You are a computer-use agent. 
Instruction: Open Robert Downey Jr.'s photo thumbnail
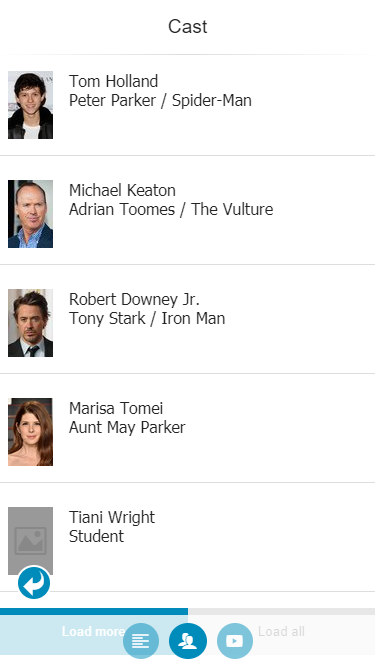coord(31,323)
